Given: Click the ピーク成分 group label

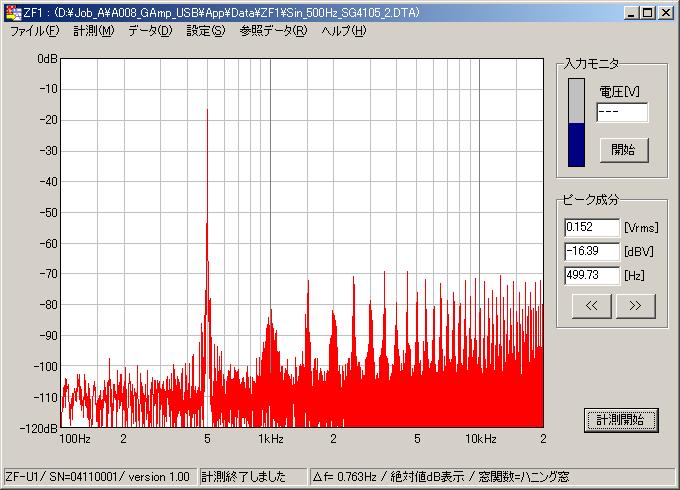Looking at the screenshot, I should coord(590,200).
